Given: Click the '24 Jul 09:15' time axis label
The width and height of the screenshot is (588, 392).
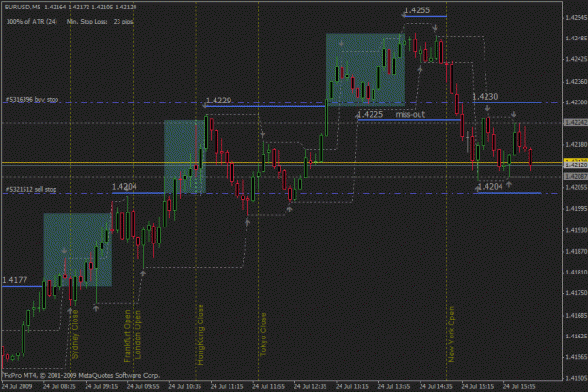Looking at the screenshot, I should pyautogui.click(x=102, y=386).
